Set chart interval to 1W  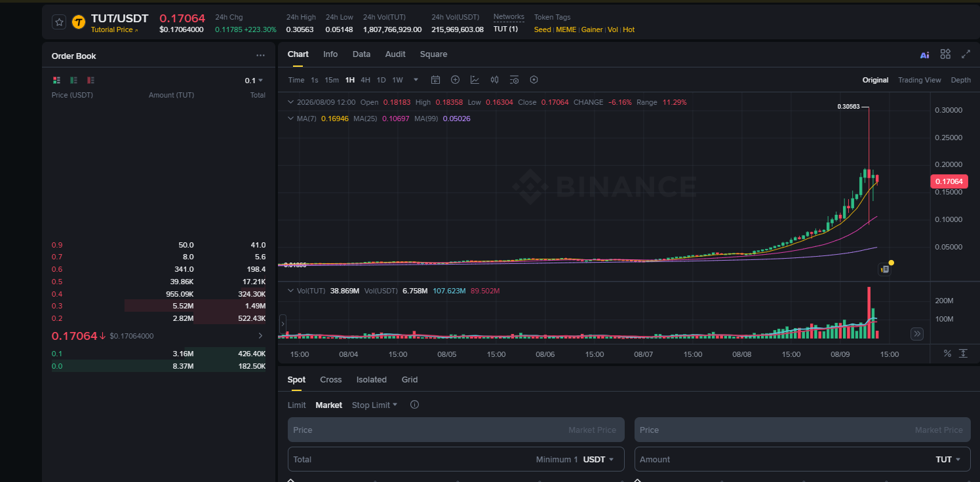coord(397,80)
